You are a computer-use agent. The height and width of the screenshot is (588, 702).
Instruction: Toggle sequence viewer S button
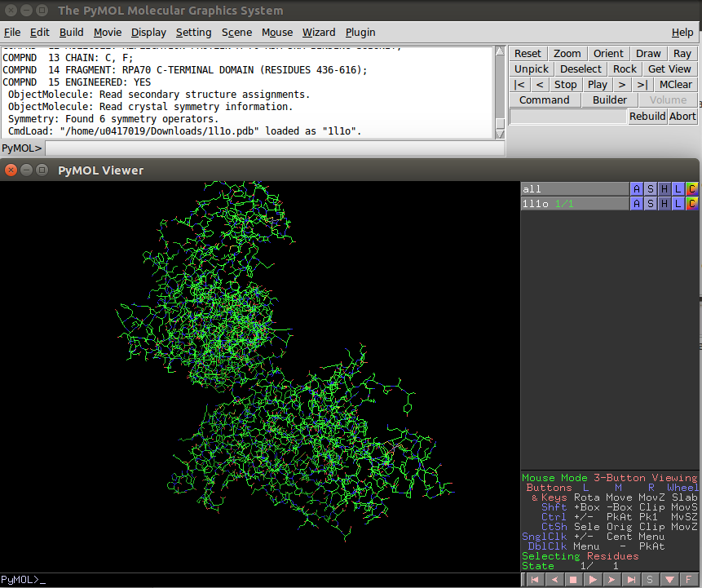650,580
